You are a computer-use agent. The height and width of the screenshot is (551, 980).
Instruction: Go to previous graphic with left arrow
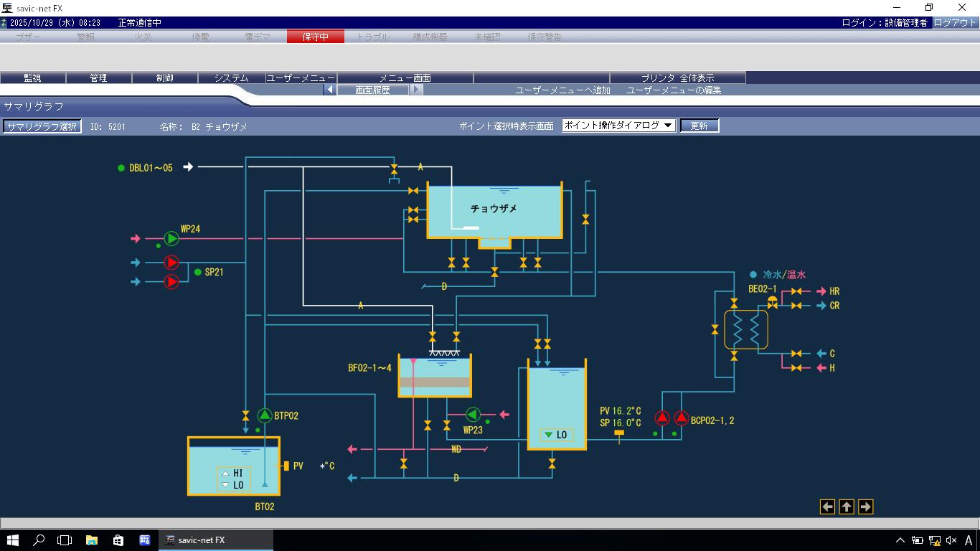827,507
